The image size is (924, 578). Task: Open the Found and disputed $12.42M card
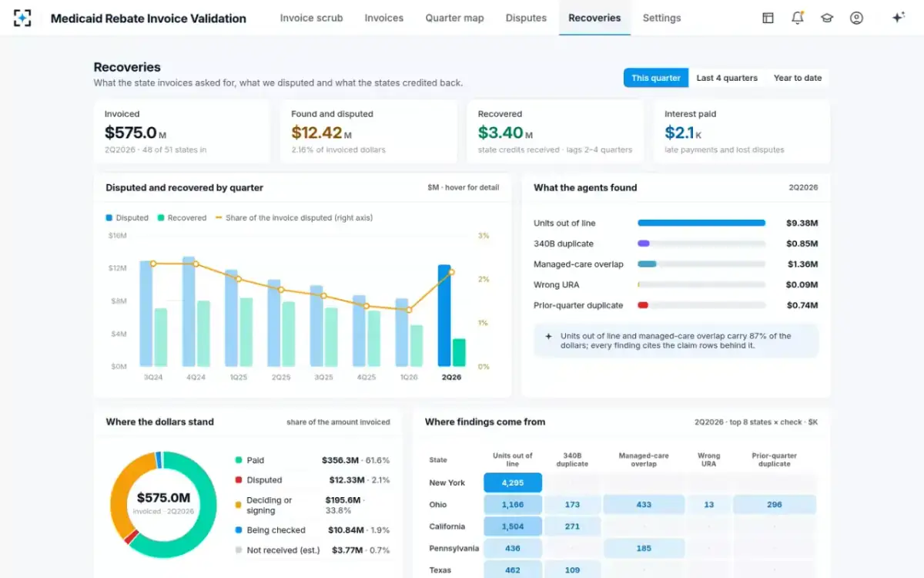369,131
